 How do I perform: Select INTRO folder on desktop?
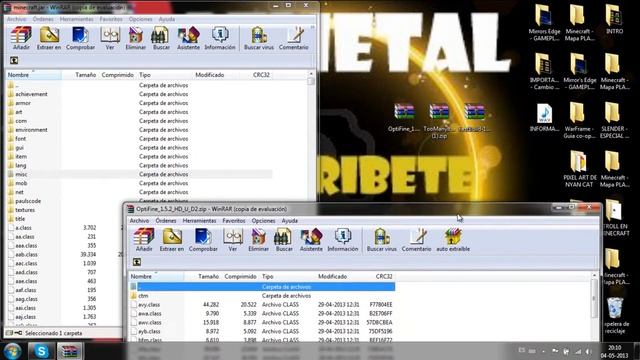point(614,19)
